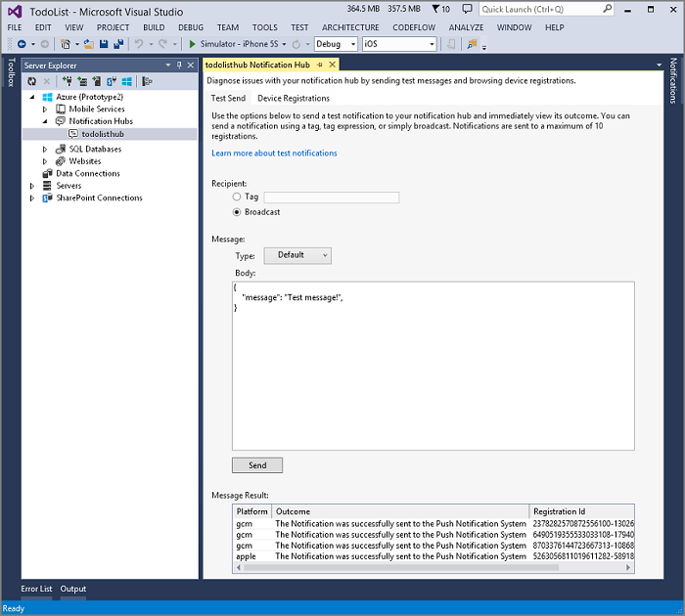Pin the todolisthub Notification Hub tab
This screenshot has width=685, height=616.
point(320,66)
